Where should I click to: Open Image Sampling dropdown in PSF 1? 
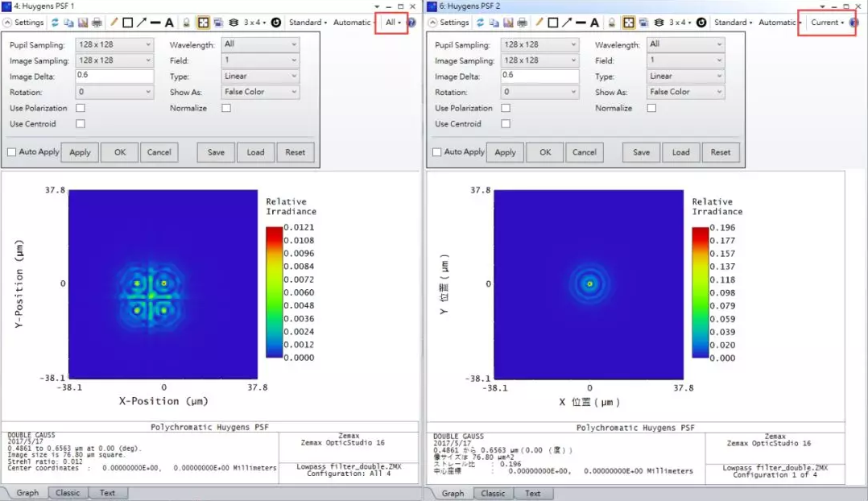tap(114, 60)
